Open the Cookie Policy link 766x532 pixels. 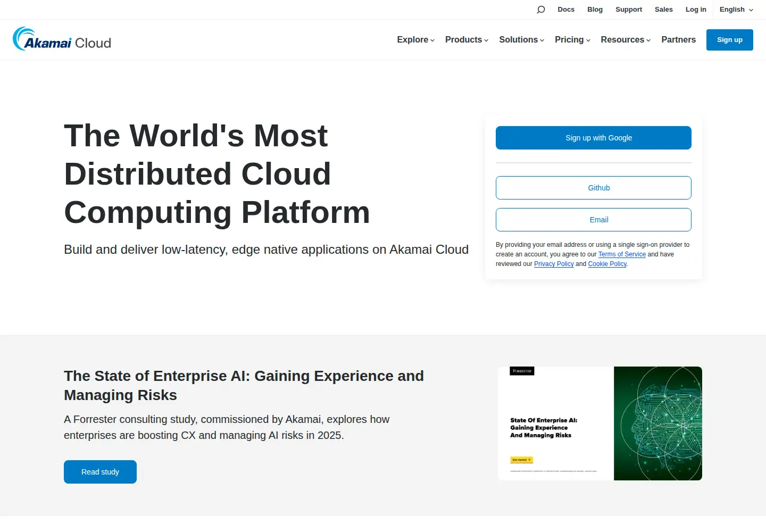pos(607,264)
